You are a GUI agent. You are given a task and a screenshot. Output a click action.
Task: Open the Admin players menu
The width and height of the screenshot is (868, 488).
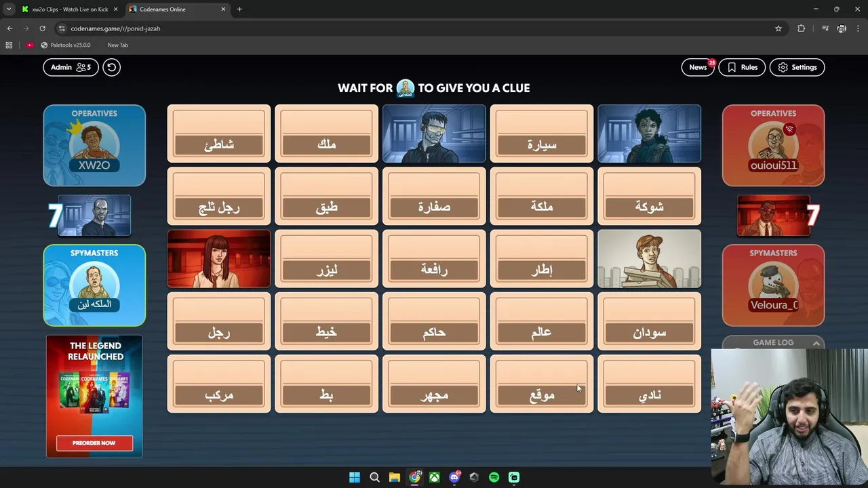point(71,67)
